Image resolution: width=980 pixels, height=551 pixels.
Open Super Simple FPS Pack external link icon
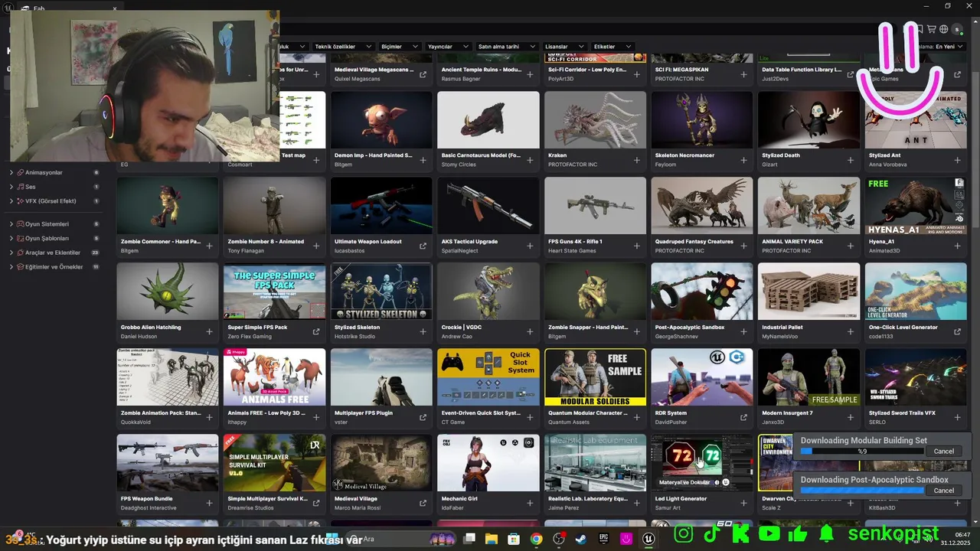coord(315,332)
